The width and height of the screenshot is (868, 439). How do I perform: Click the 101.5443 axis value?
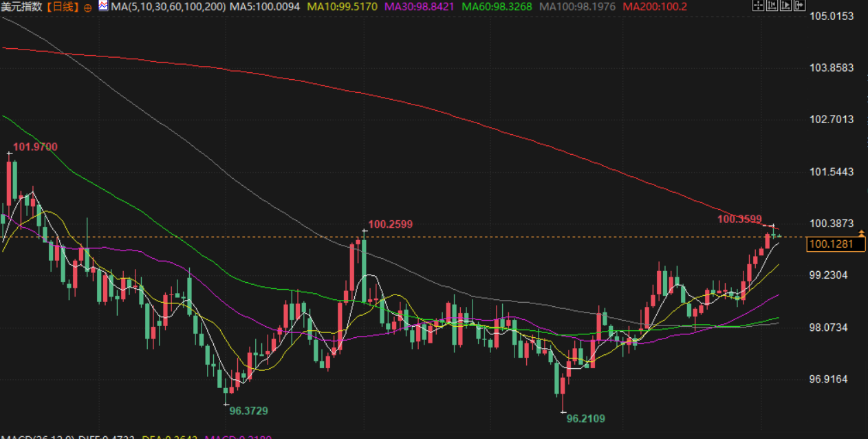(832, 171)
